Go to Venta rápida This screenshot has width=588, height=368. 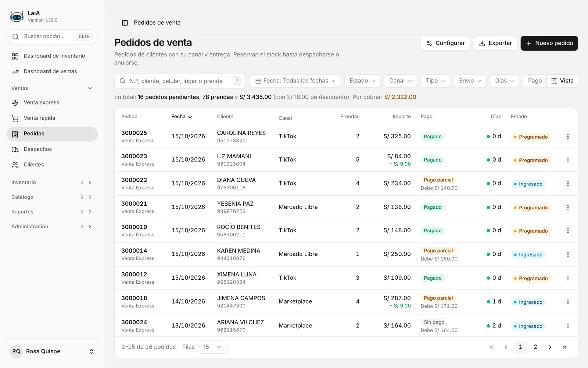point(52,118)
